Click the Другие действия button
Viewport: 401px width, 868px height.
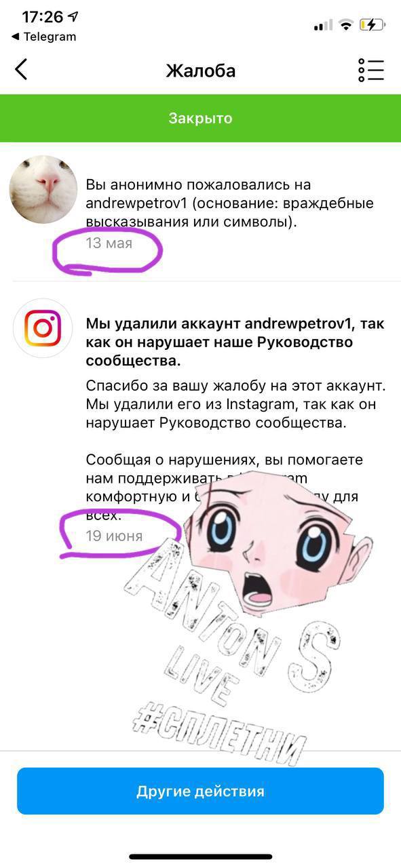[x=200, y=791]
